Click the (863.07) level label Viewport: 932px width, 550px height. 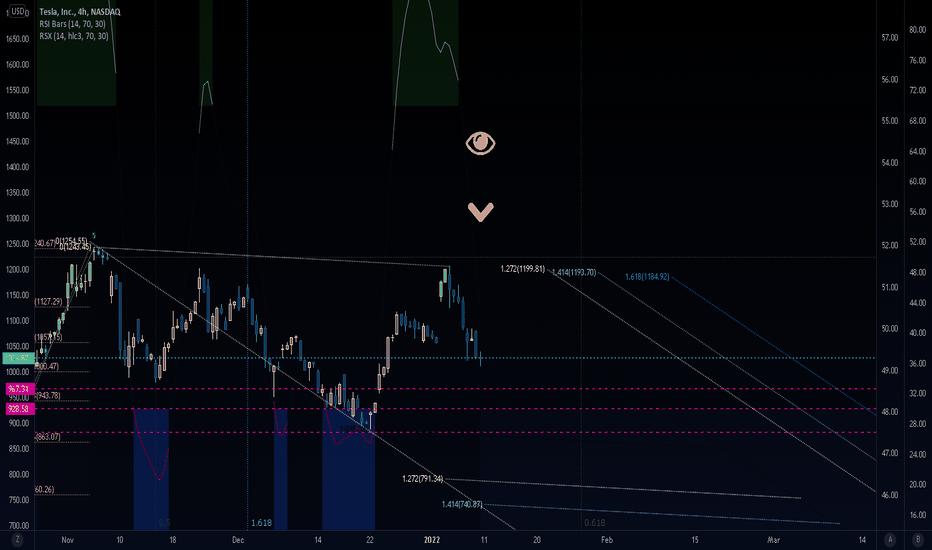[x=48, y=437]
